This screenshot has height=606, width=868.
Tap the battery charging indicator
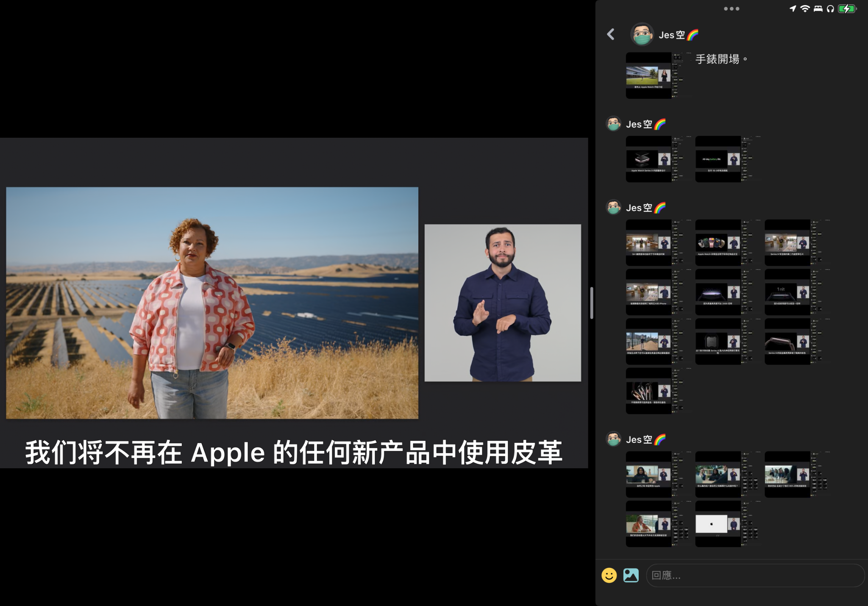pyautogui.click(x=847, y=8)
